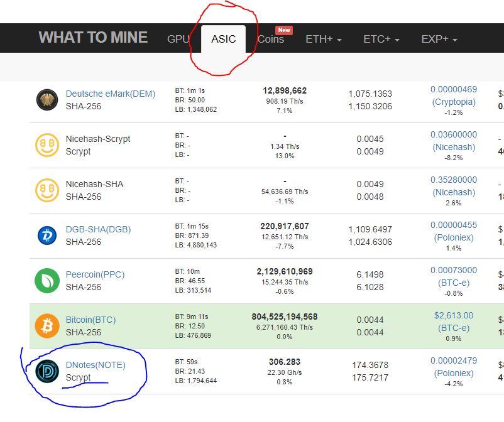Open the Bitcoin(BTC) coin link
The height and width of the screenshot is (422, 504).
point(90,320)
